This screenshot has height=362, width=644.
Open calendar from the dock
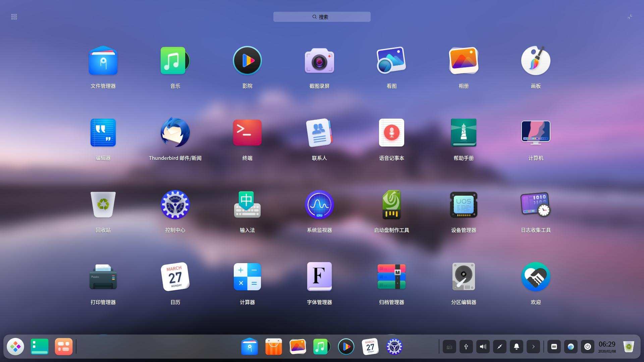coord(370,347)
